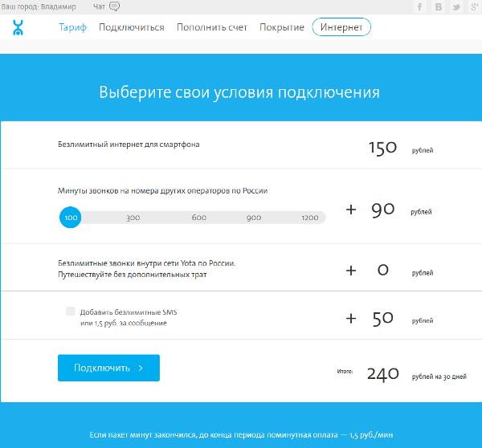The image size is (482, 448).
Task: Click the 240 total price value
Action: (x=383, y=374)
